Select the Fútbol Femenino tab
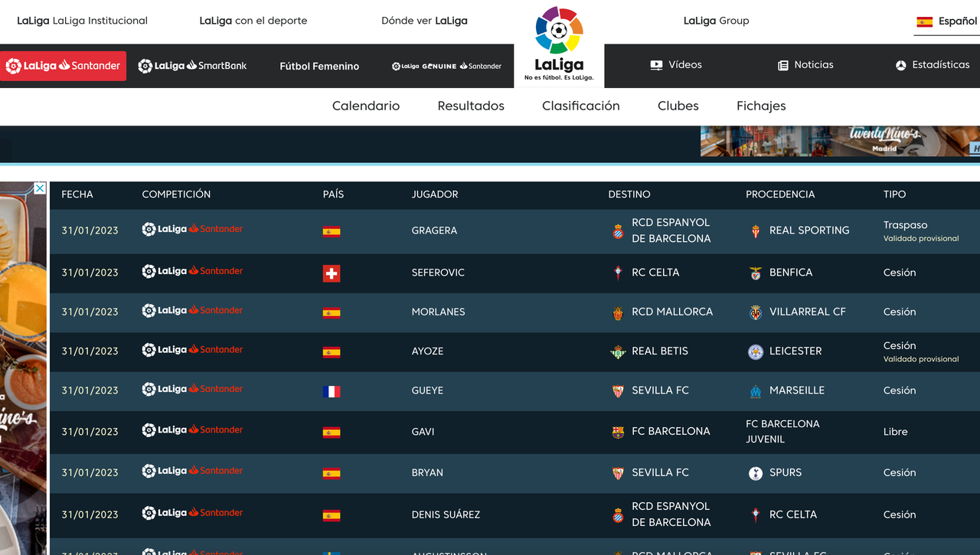980x555 pixels. [319, 66]
